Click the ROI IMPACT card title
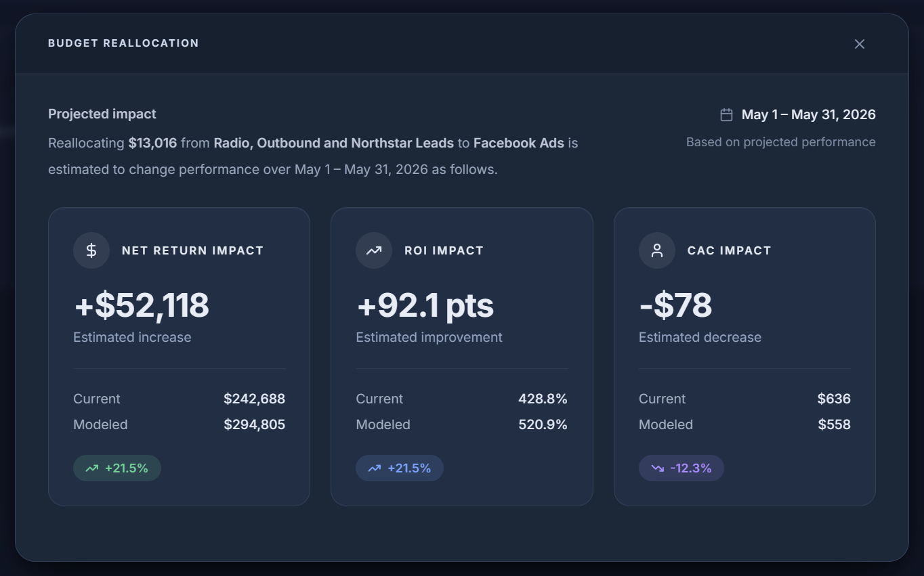Screen dimensions: 924x576 pos(444,250)
